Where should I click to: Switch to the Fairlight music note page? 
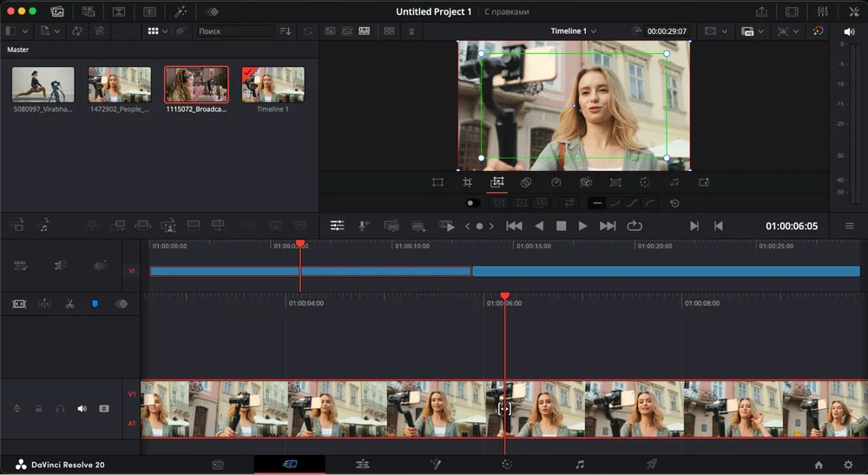(x=580, y=465)
